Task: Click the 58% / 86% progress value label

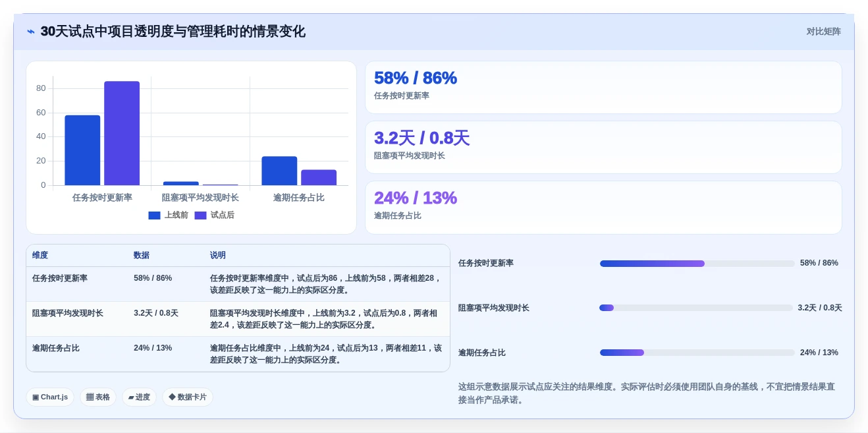Action: [x=819, y=263]
